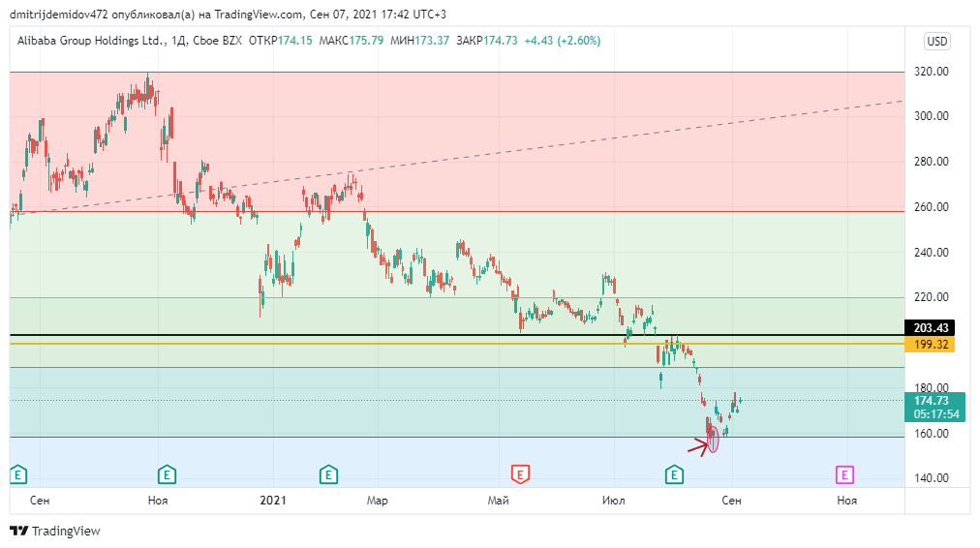Click the green E earnings marker at chart's left edge
This screenshot has width=980, height=548.
point(18,474)
